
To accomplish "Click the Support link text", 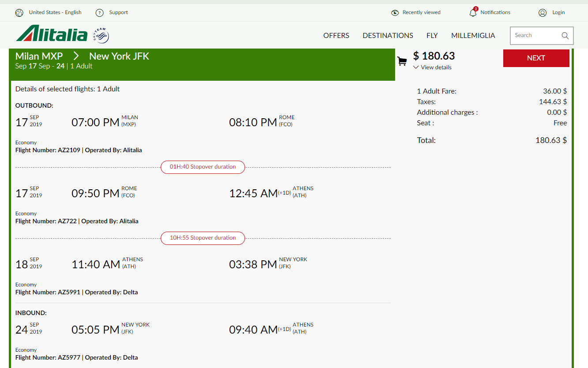I will (119, 12).
